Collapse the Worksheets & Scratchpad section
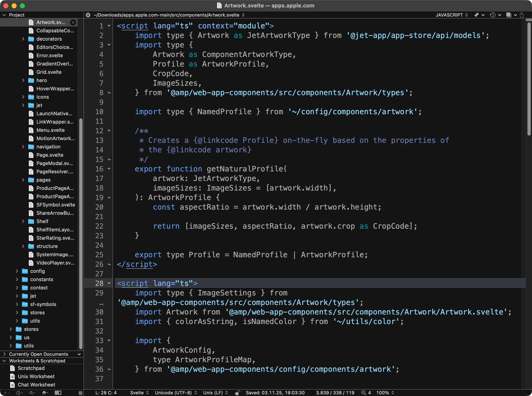This screenshot has width=532, height=396. tap(4, 361)
